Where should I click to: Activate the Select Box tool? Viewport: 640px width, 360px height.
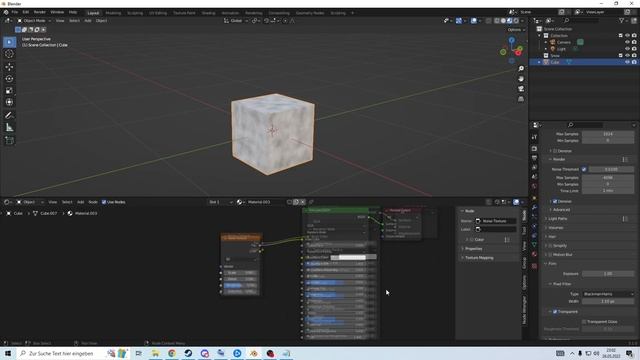[9, 42]
